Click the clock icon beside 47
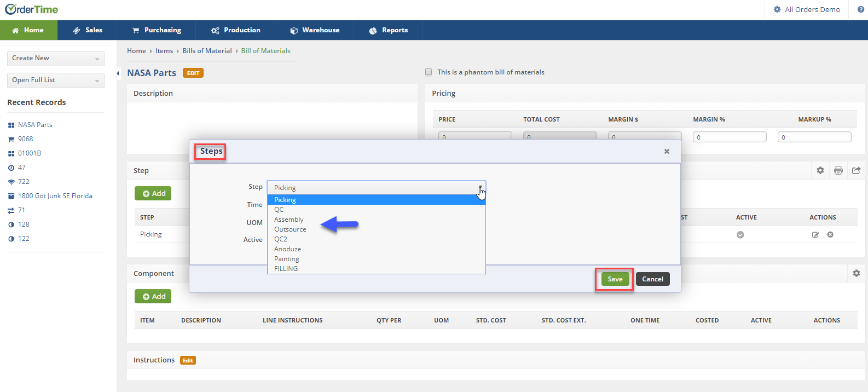 point(11,168)
